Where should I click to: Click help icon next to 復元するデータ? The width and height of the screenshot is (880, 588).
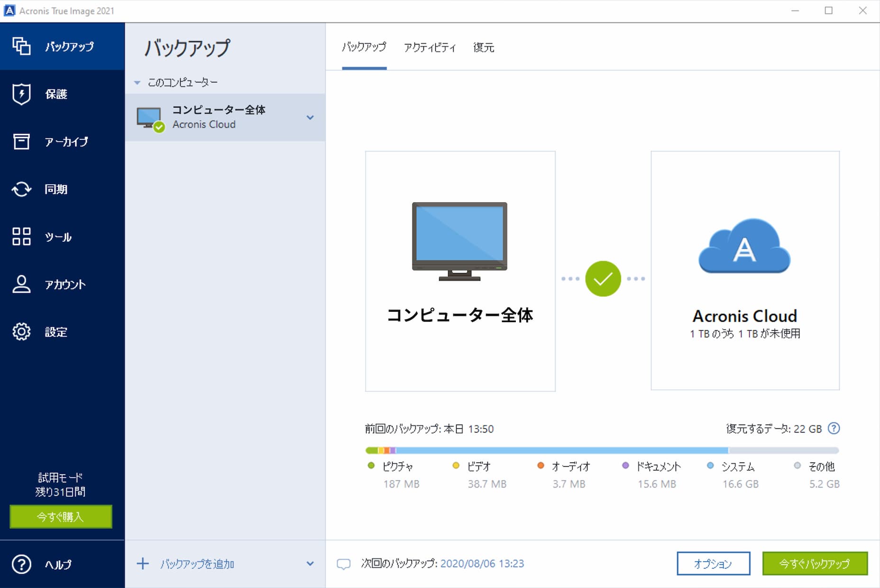(834, 428)
